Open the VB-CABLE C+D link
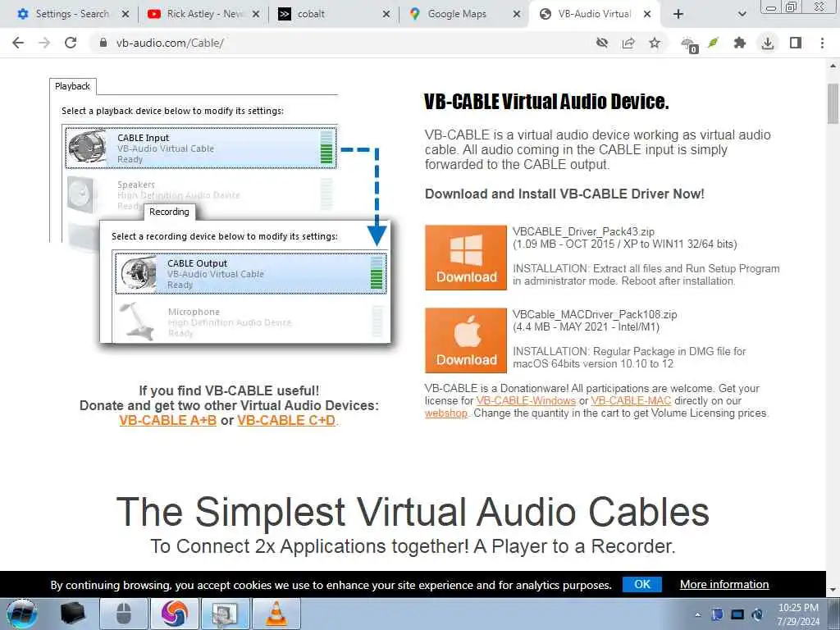 286,421
